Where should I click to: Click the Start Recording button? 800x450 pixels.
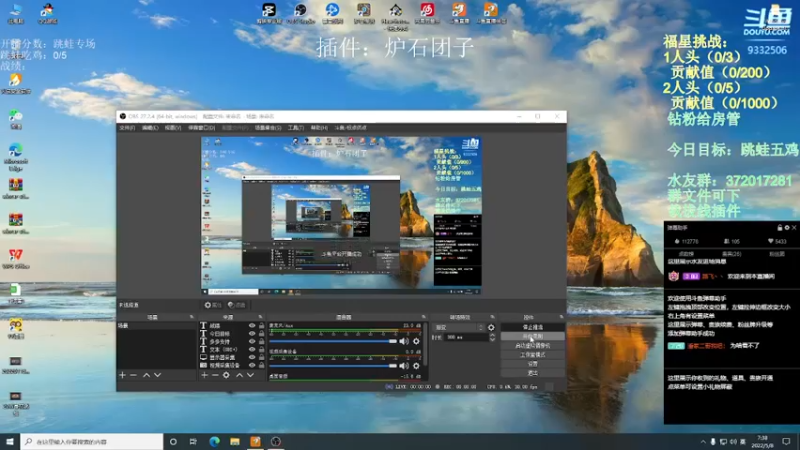[x=533, y=337]
